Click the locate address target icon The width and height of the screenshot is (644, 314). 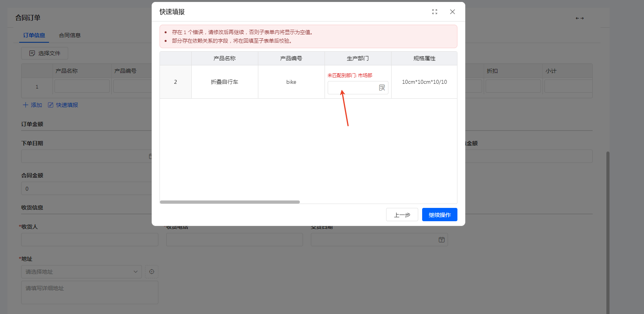point(152,272)
